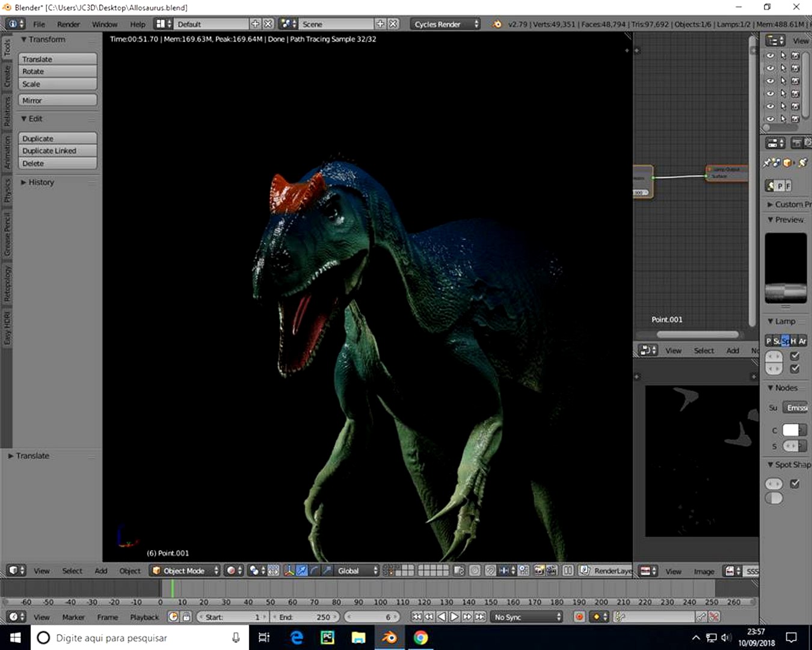Open the No Sync dropdown
The width and height of the screenshot is (812, 650).
(x=526, y=616)
